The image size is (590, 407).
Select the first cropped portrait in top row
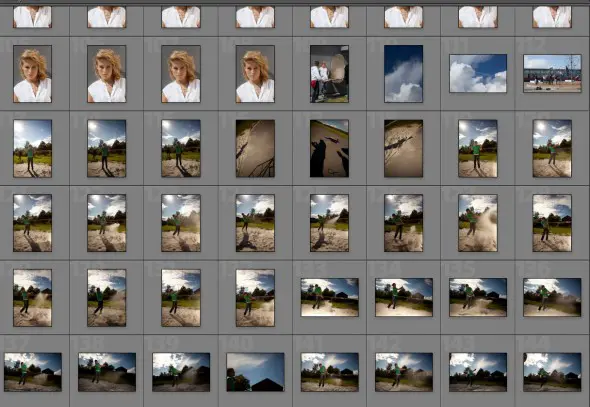(x=32, y=17)
